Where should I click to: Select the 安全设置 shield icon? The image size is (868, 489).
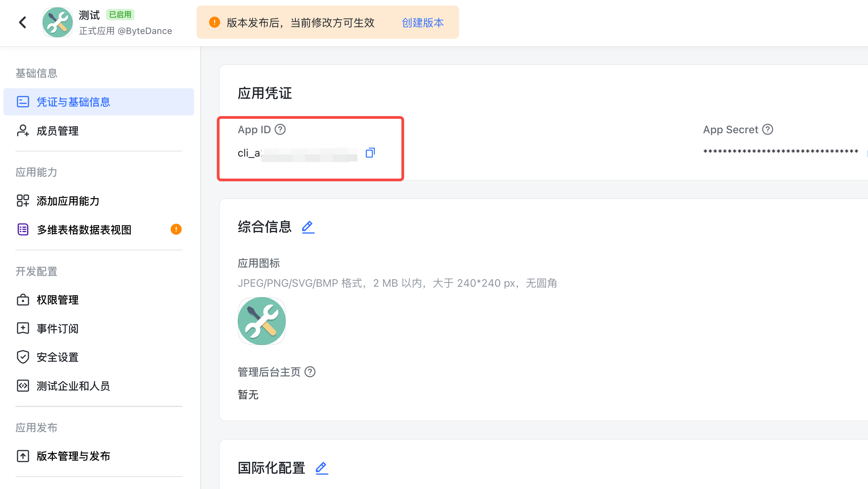(x=23, y=357)
